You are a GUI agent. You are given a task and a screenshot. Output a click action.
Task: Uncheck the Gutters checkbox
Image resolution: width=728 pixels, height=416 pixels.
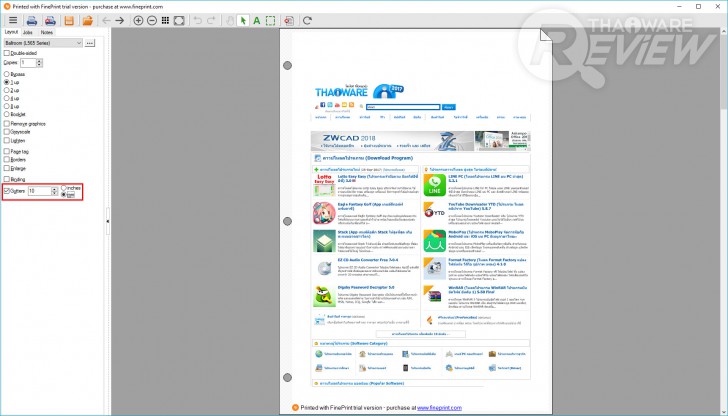(6, 191)
